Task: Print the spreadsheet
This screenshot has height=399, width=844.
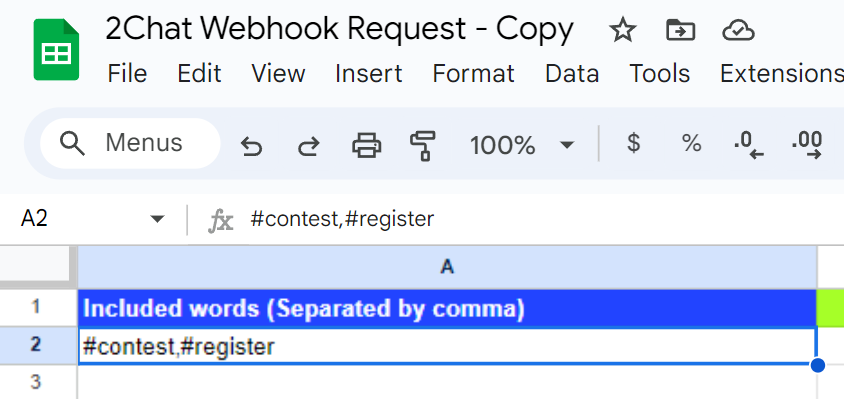Action: tap(367, 145)
